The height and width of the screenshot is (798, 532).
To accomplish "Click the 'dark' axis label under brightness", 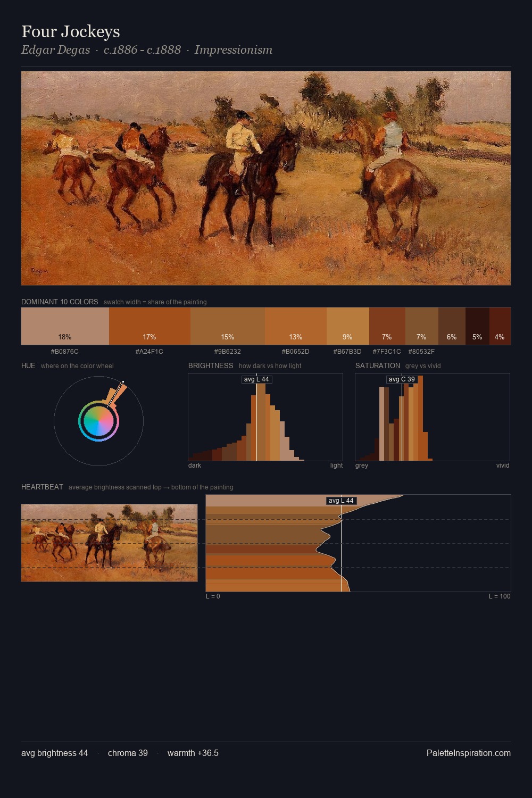I will pyautogui.click(x=195, y=465).
